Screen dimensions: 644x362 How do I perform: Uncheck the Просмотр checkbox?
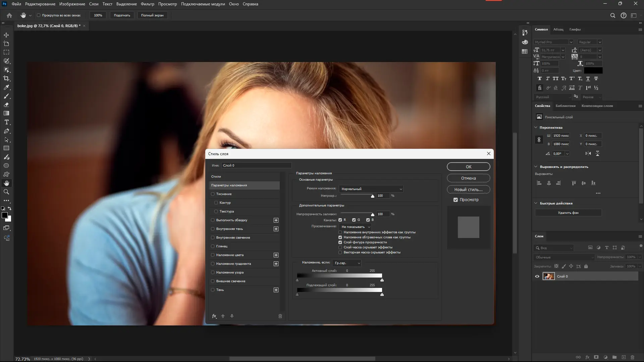click(x=455, y=200)
